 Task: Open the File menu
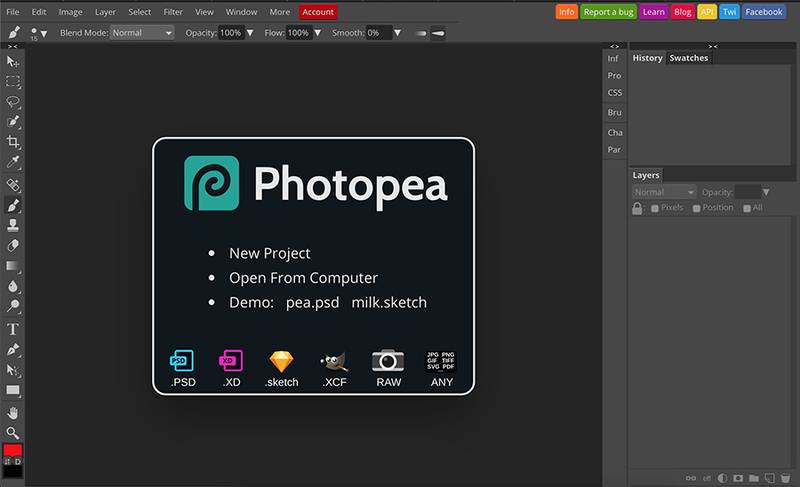(13, 12)
